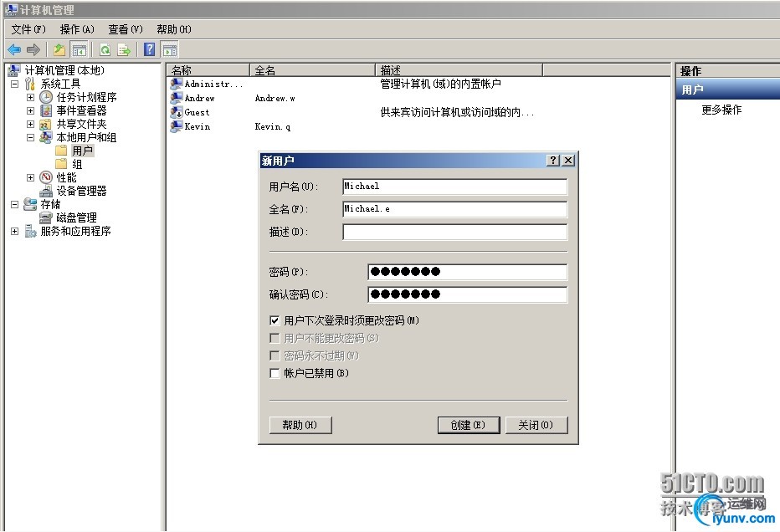This screenshot has width=780, height=532.
Task: Expand the 共享文件夹 tree node
Action: pos(30,124)
